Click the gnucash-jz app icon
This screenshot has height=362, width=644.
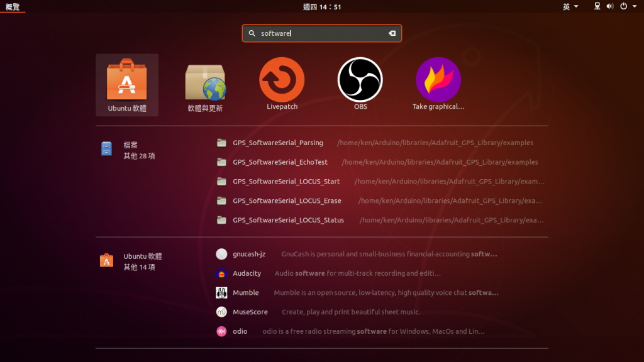(x=221, y=254)
